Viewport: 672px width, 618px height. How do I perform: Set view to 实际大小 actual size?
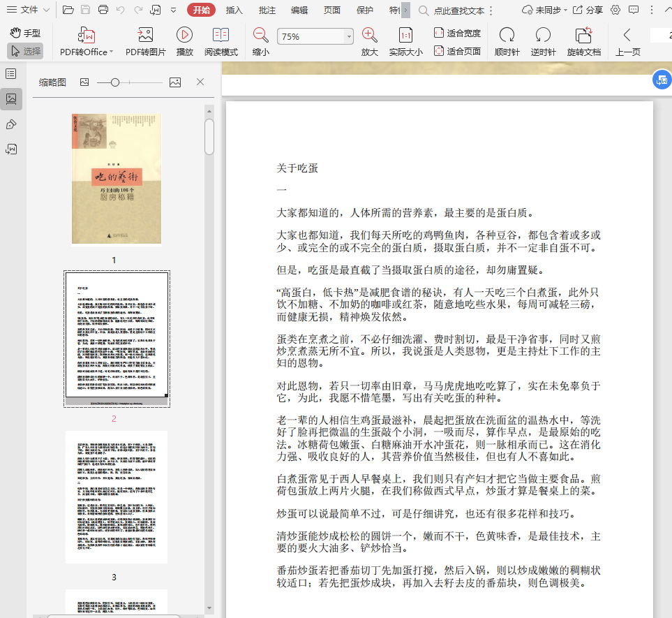click(405, 42)
